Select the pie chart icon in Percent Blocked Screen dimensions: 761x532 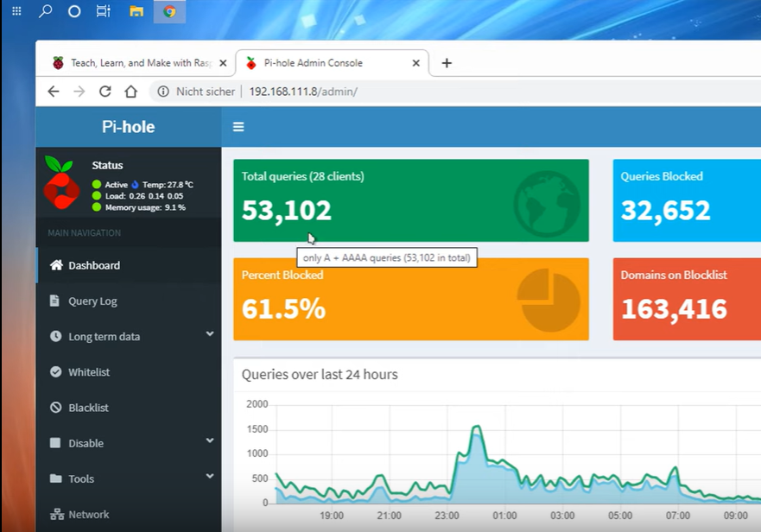[x=549, y=300]
